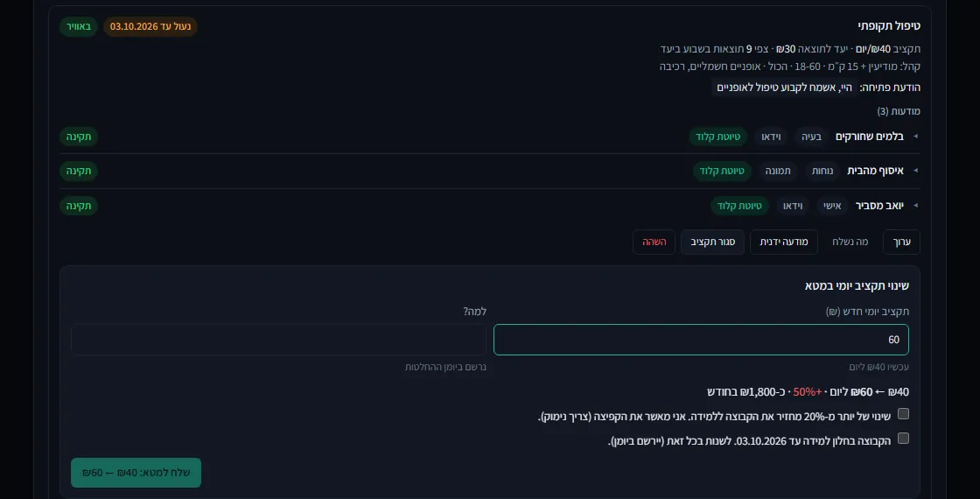Click the יואב מסביר ad title
The height and width of the screenshot is (499, 980).
coord(879,206)
